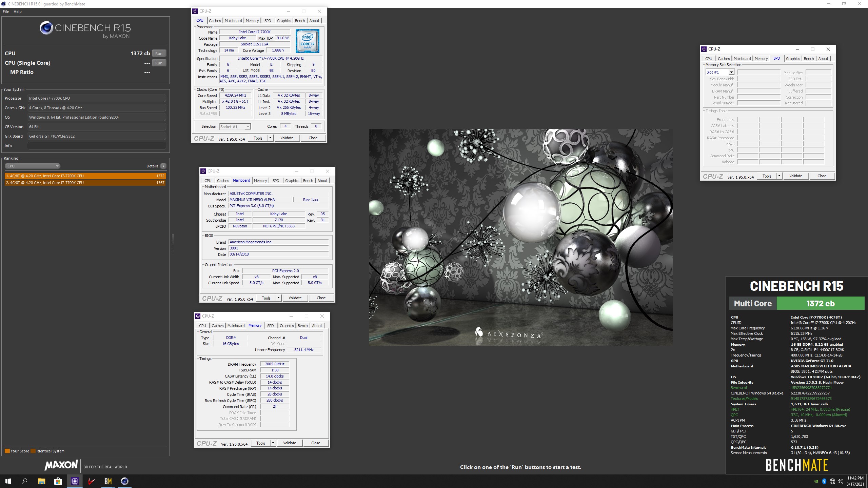868x488 pixels.
Task: Run the CPU multi-core benchmark
Action: coord(159,54)
